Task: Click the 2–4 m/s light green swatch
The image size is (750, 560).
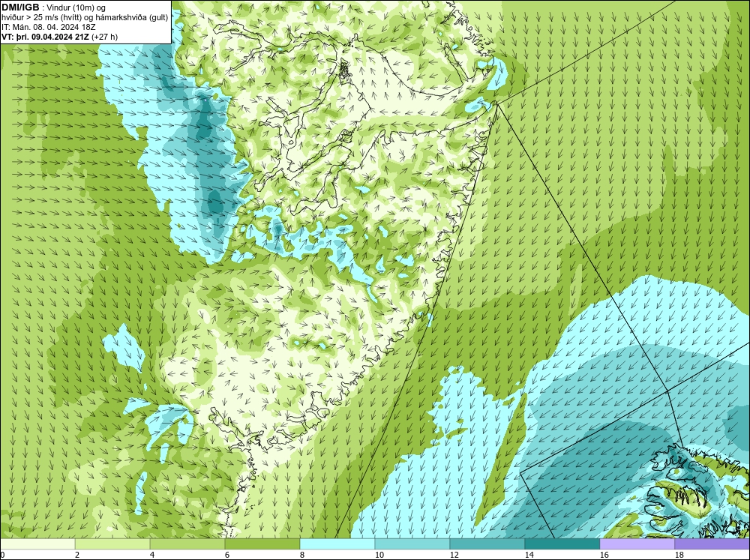Action: (112, 544)
